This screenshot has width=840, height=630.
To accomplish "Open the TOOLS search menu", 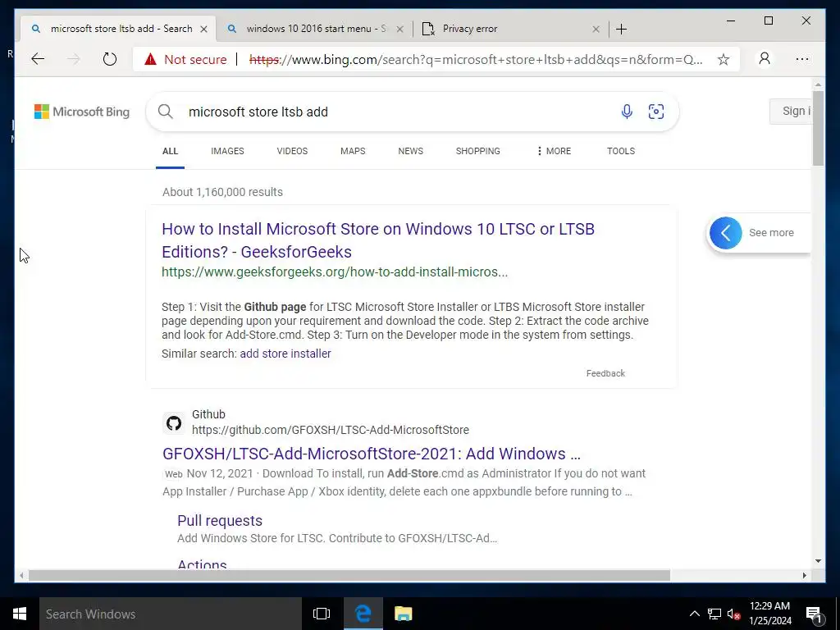I will point(621,151).
